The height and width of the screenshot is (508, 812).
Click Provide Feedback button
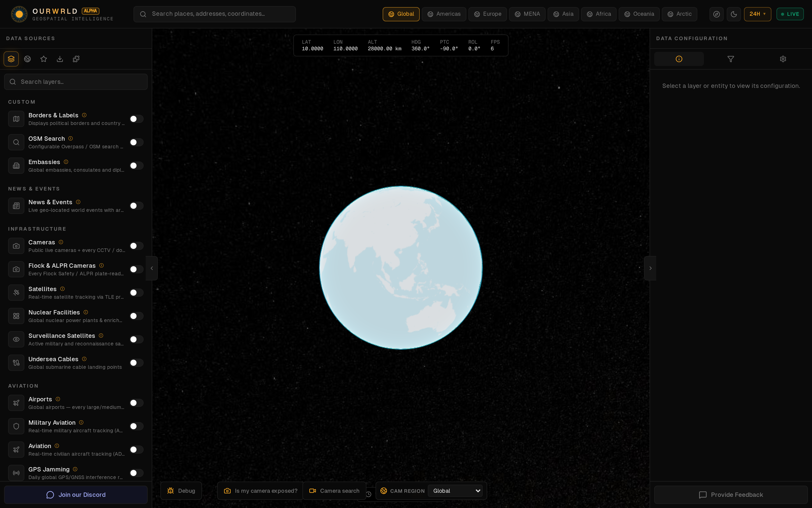[x=731, y=495]
